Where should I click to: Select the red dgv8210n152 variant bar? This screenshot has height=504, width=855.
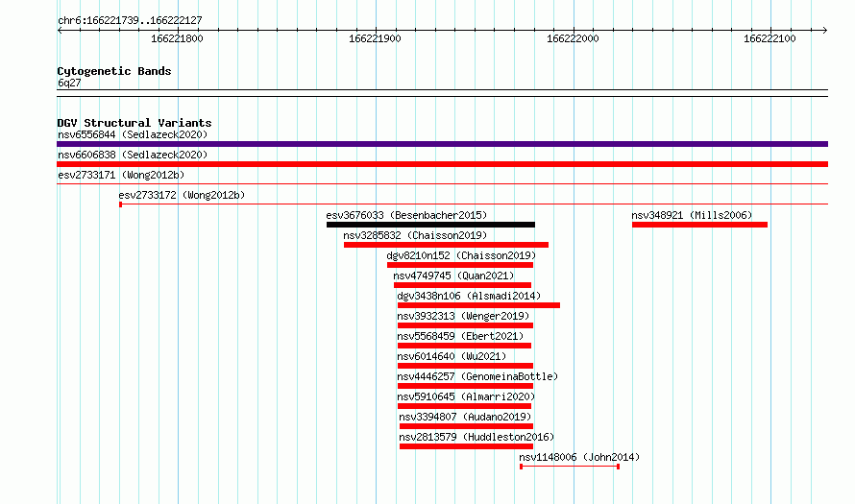pyautogui.click(x=460, y=265)
